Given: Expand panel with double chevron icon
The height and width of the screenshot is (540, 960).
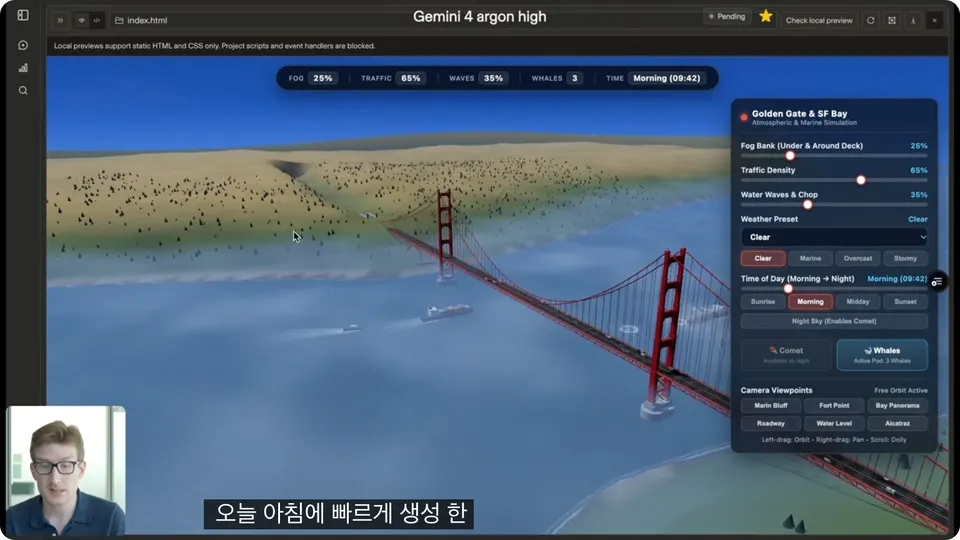Looking at the screenshot, I should coord(60,20).
